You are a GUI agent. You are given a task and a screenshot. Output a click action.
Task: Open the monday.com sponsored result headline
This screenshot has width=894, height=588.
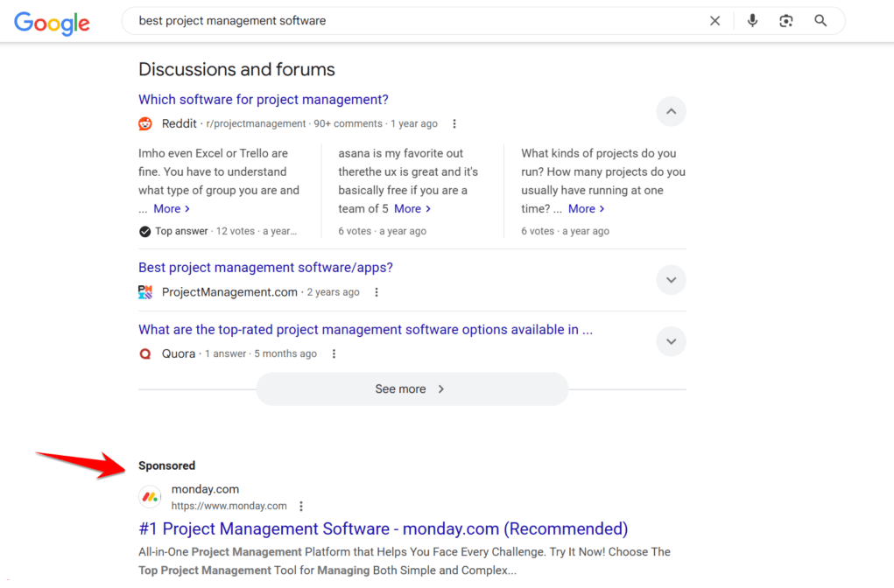click(x=383, y=528)
